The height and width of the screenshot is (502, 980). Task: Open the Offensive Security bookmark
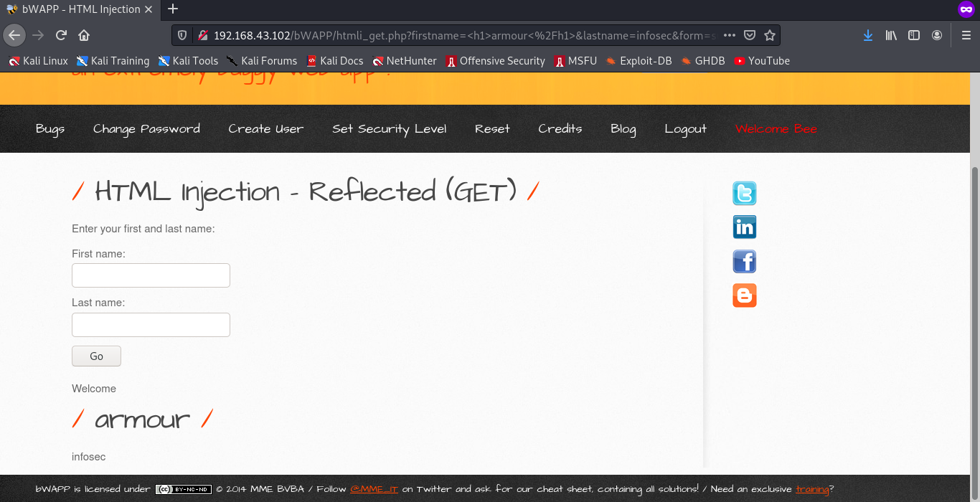[x=495, y=61]
